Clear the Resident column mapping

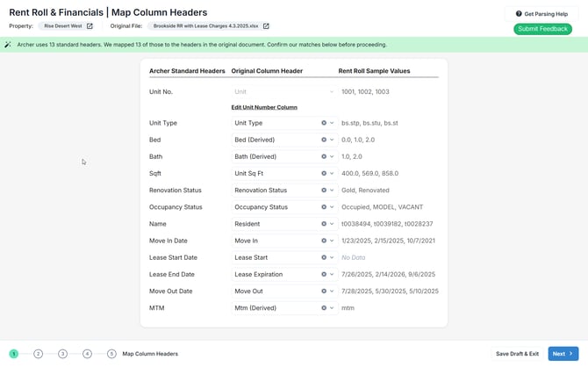coord(324,224)
